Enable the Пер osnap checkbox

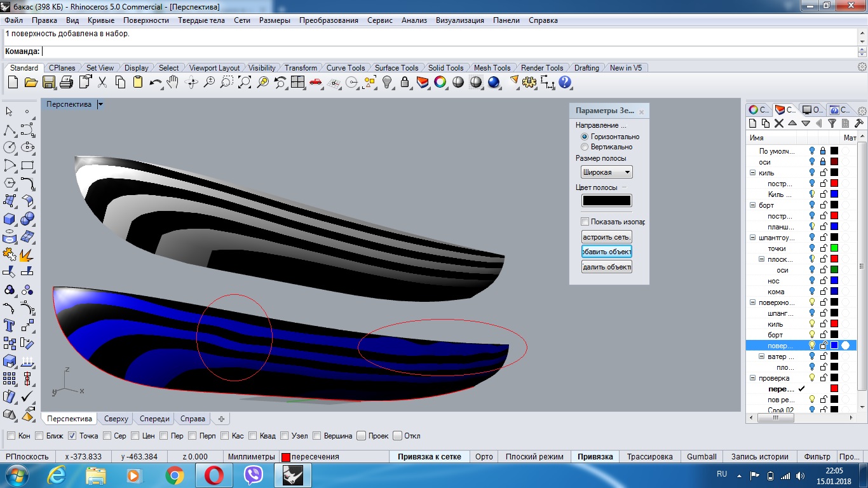(164, 436)
